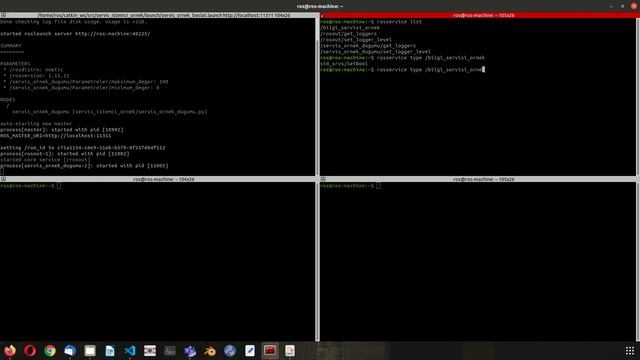Click the '/rosversion' parameter line
This screenshot has width=640, height=360.
tap(36, 76)
